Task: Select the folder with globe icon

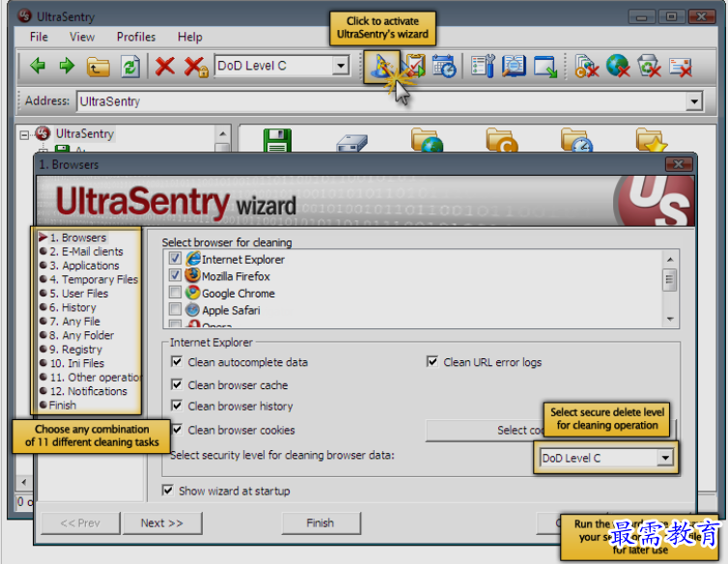Action: pyautogui.click(x=427, y=140)
